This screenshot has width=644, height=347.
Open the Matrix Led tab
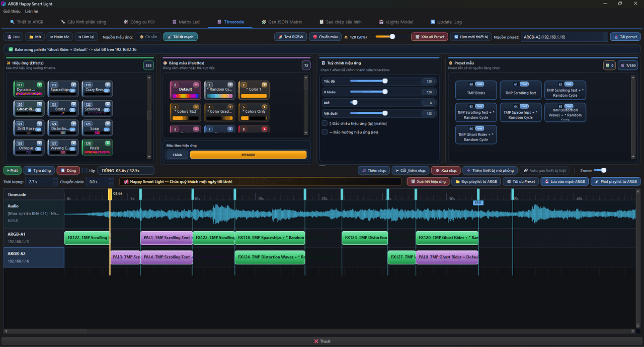click(x=186, y=22)
